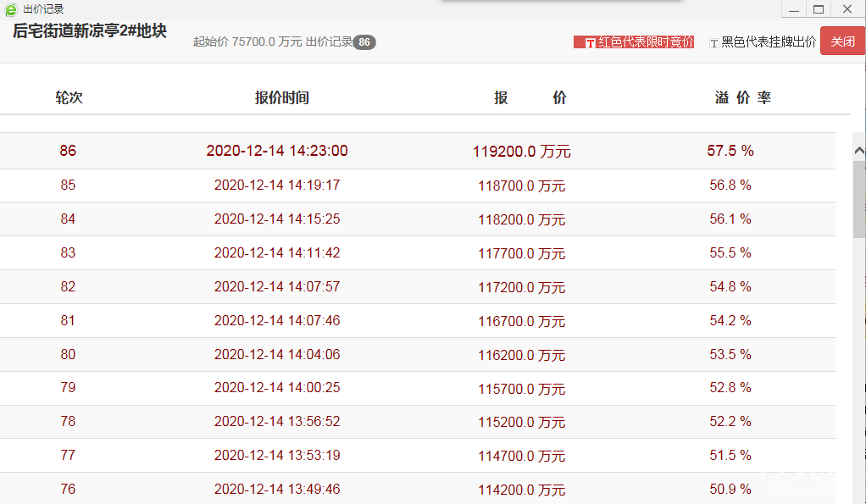Viewport: 866px width, 504px height.
Task: Click the bid count badge showing 86
Action: [x=364, y=42]
